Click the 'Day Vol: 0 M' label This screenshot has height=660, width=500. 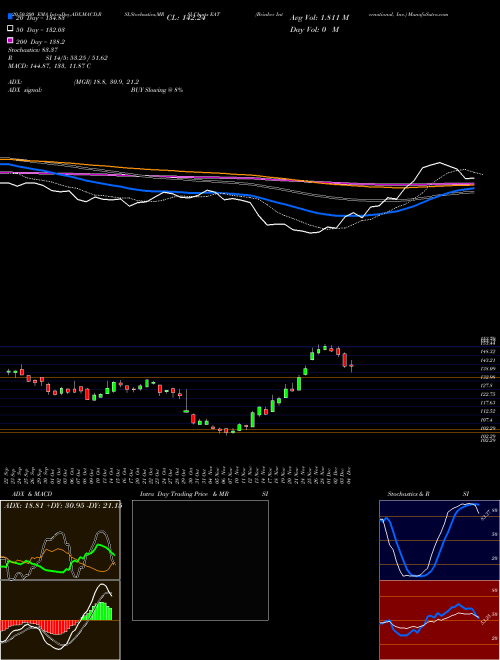(x=314, y=29)
